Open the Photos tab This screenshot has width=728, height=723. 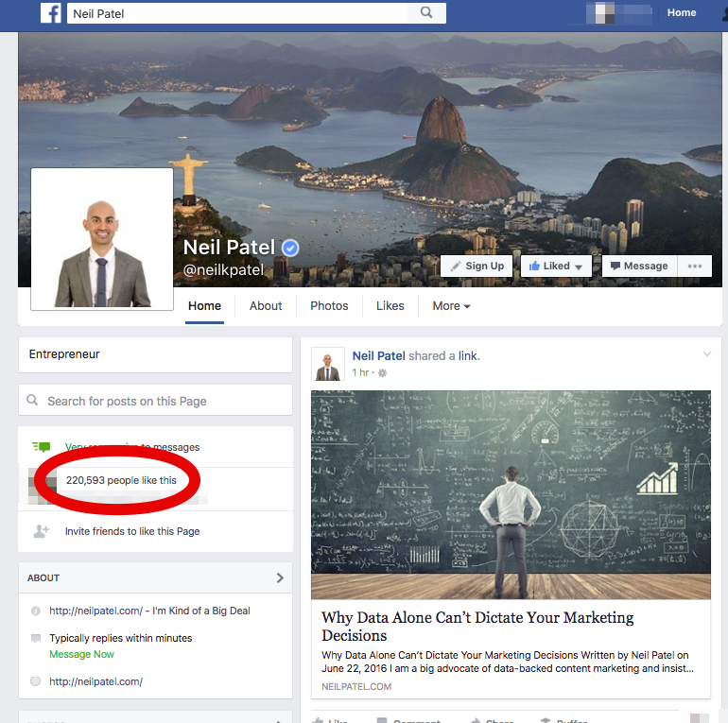point(329,306)
